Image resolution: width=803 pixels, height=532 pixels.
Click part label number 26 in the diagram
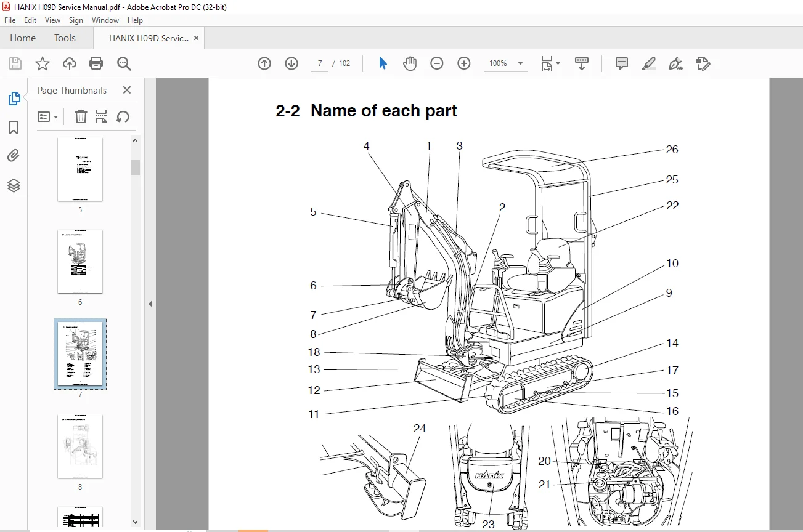point(672,150)
